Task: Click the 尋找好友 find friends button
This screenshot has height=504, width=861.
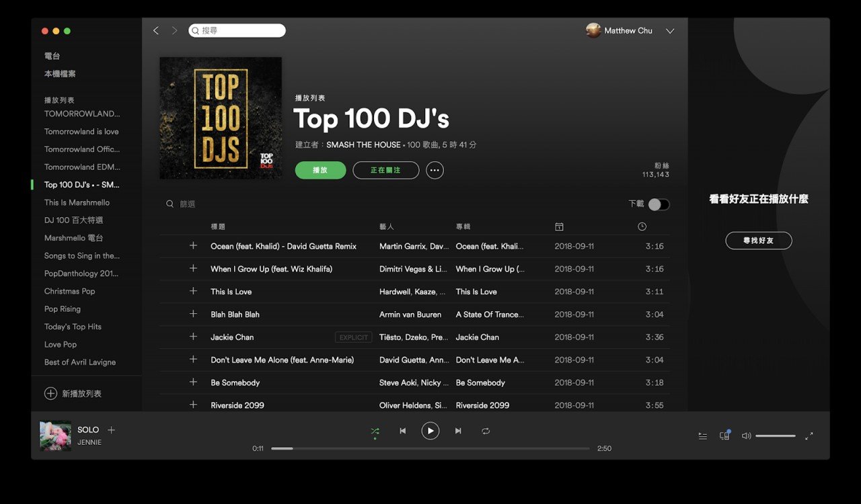Action: pos(759,241)
